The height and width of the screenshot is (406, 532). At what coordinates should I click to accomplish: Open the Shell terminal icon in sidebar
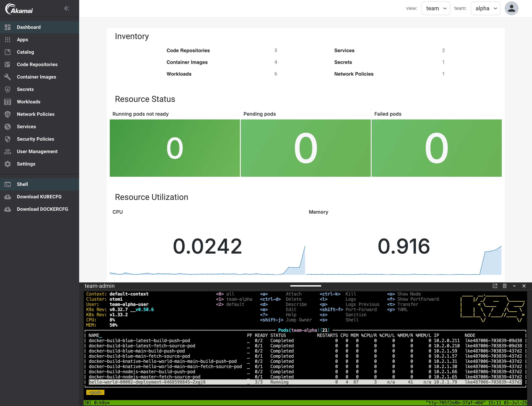click(7, 184)
